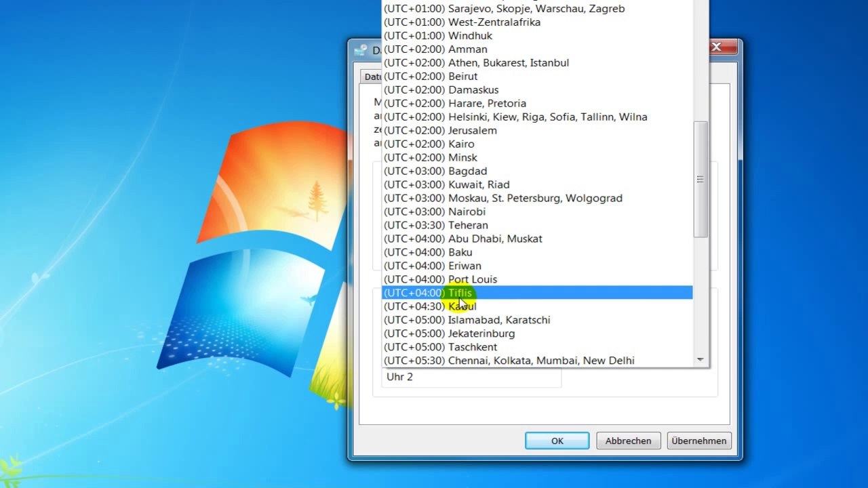Pick the Amman time zone
The height and width of the screenshot is (488, 868).
537,49
